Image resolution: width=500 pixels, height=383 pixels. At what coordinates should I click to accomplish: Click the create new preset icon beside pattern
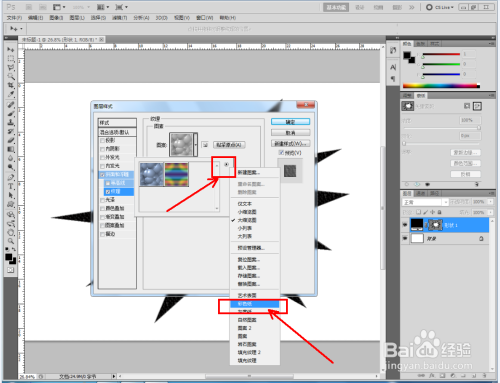point(205,145)
